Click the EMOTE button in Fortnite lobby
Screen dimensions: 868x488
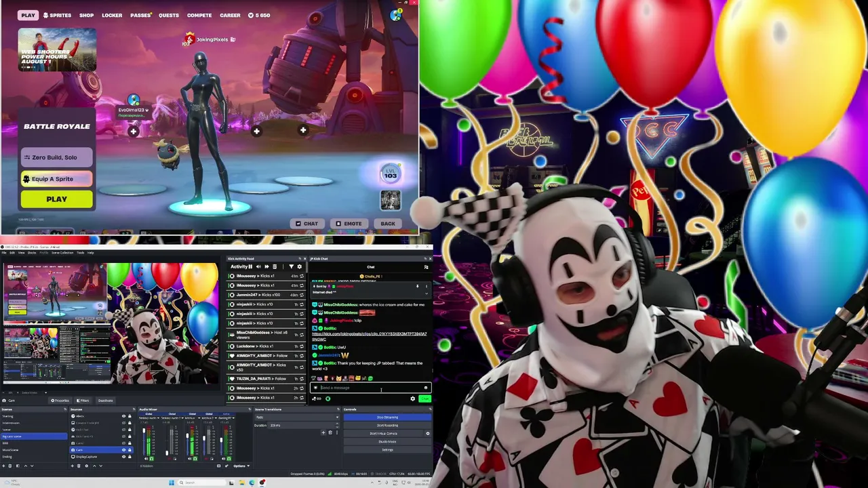349,224
